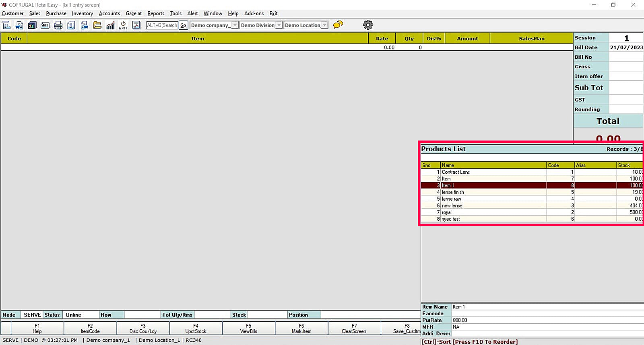Viewport: 644px width, 345px height.
Task: Click the document with cart icon
Action: tap(19, 25)
